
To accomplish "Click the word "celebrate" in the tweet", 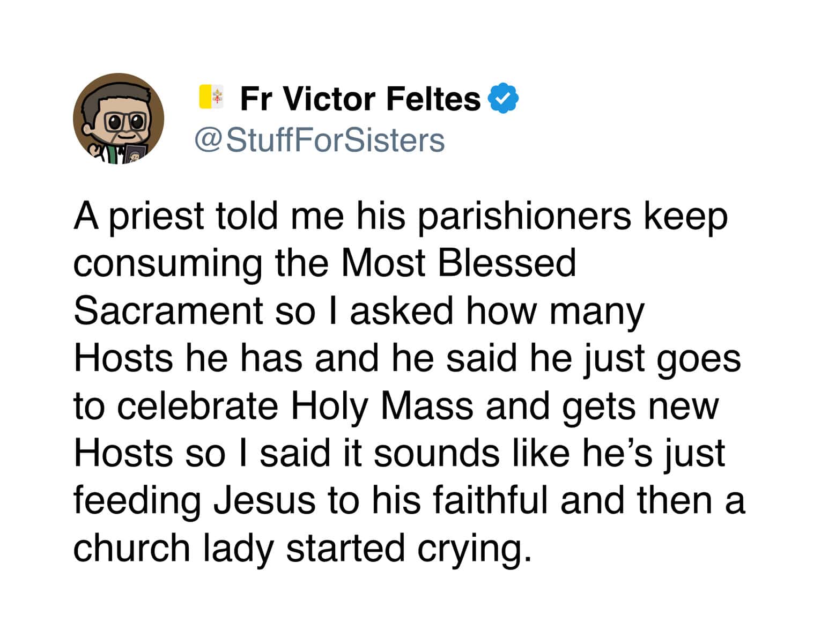I will coord(197,406).
